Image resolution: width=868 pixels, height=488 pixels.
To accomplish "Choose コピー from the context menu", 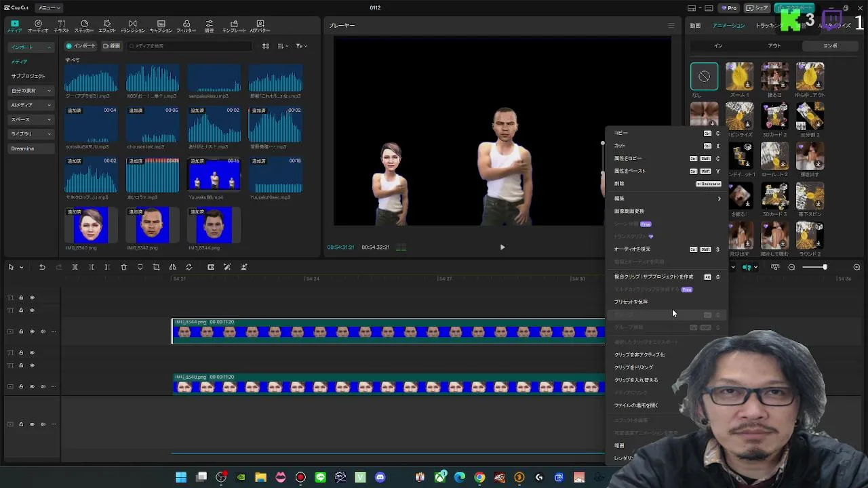I will tap(667, 133).
